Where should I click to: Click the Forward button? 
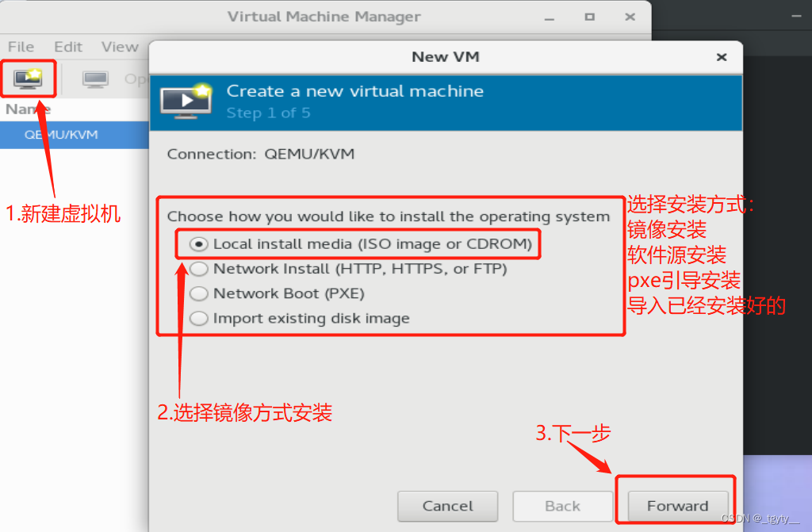pyautogui.click(x=677, y=506)
